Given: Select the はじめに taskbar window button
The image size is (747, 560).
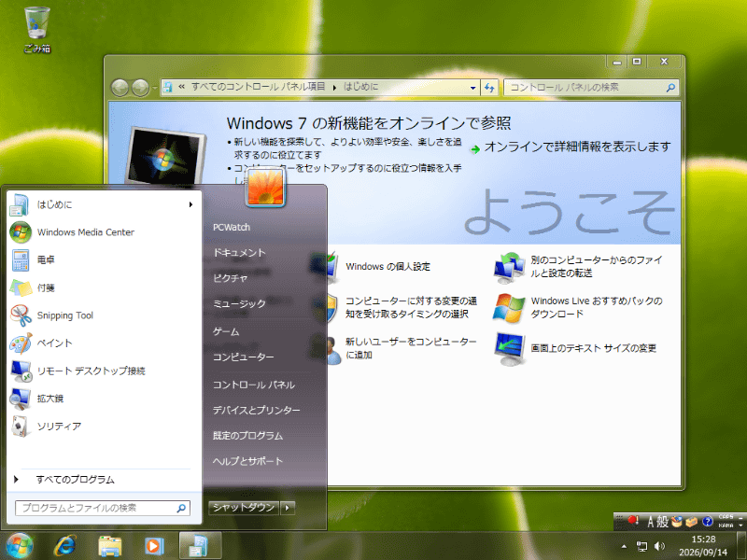Looking at the screenshot, I should pos(200,546).
